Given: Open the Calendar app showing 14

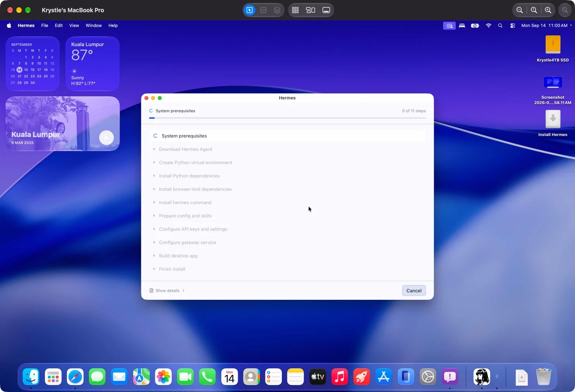Looking at the screenshot, I should pos(230,377).
